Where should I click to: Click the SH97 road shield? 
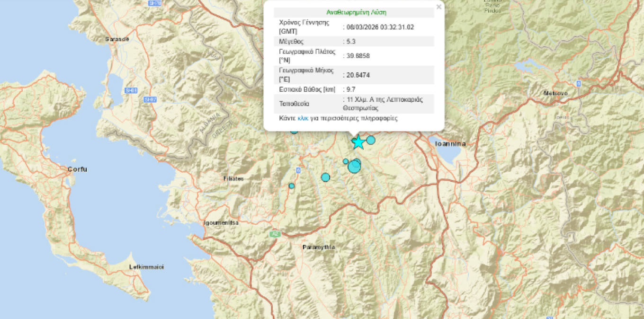[150, 99]
